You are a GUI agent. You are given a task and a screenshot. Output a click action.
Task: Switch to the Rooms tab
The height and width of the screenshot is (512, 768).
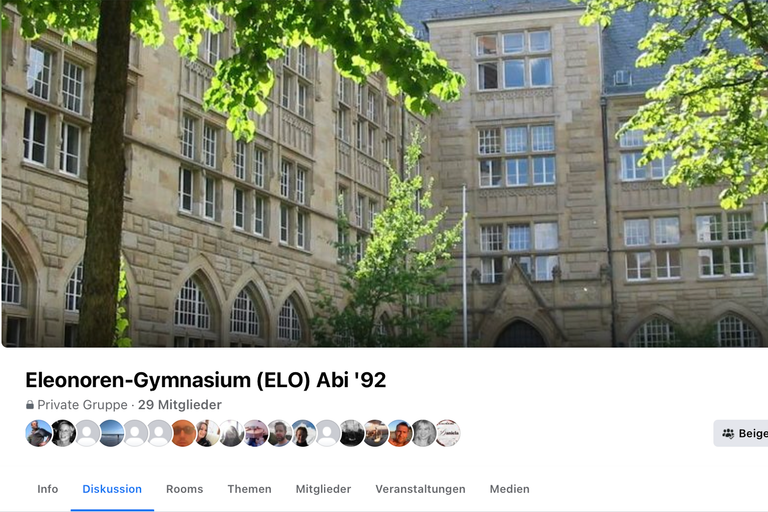[x=185, y=489]
